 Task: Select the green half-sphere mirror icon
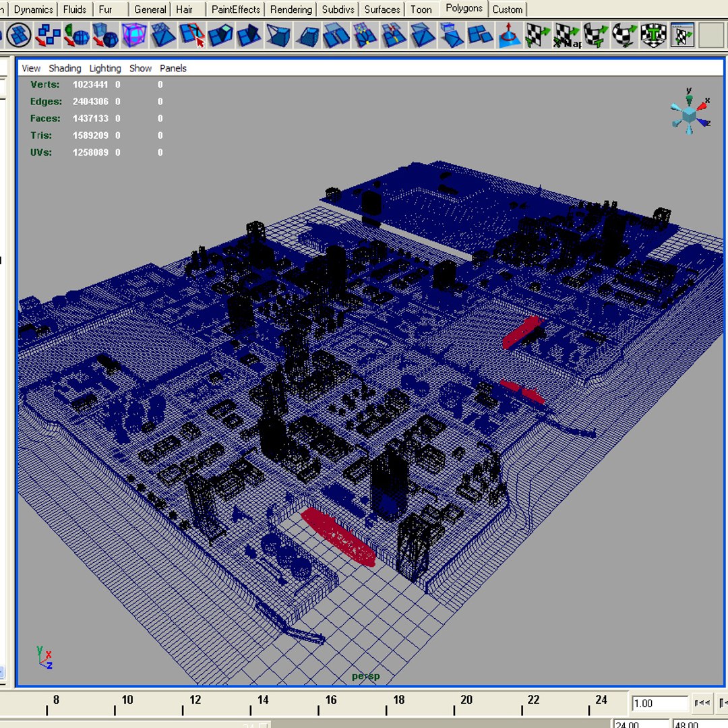[x=77, y=35]
